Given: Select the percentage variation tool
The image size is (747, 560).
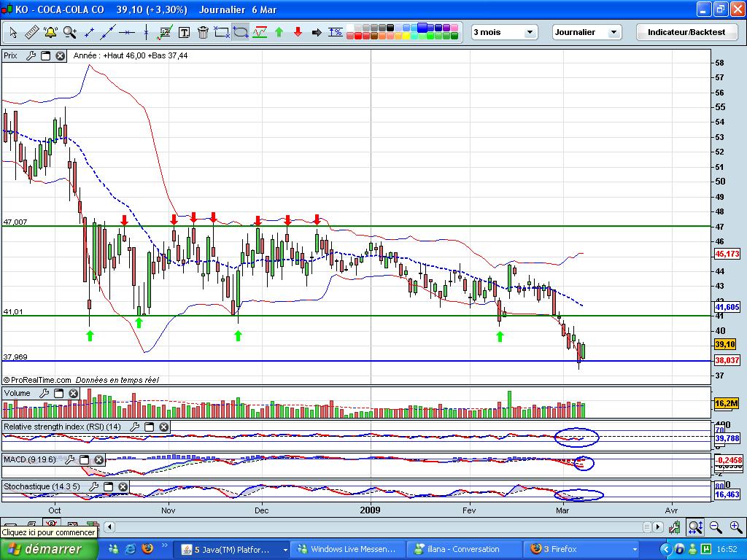Looking at the screenshot, I should coord(336,32).
